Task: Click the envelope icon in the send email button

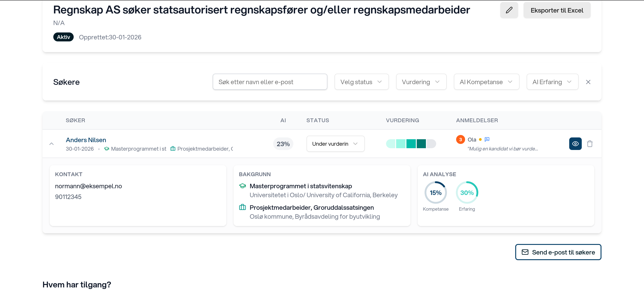Action: [x=525, y=252]
